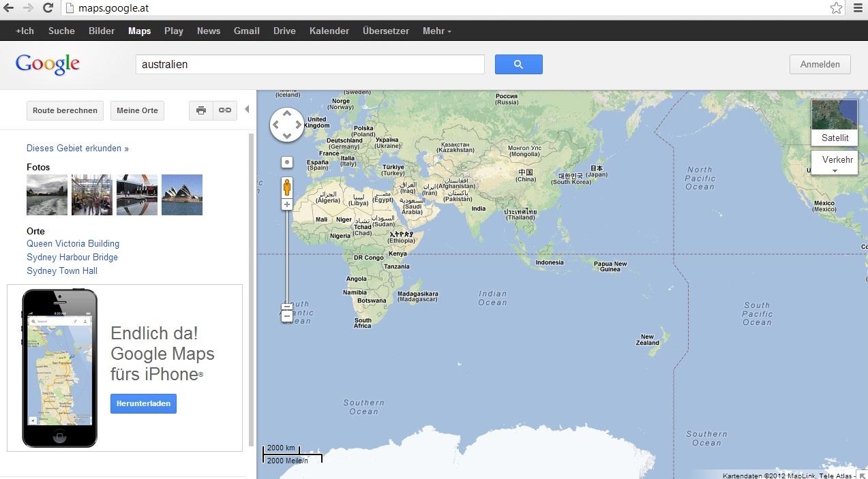Click the link chain icon
Image resolution: width=868 pixels, height=479 pixels.
[x=224, y=110]
